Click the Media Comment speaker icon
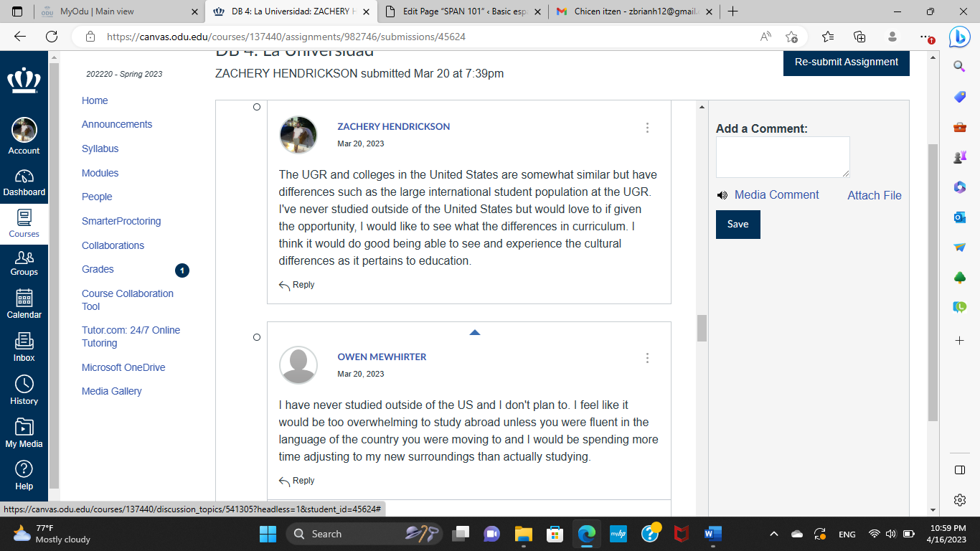This screenshot has height=551, width=980. point(722,195)
